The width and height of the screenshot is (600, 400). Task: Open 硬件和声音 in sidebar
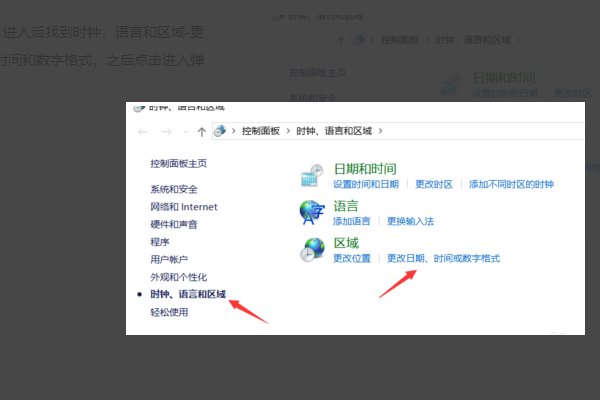(x=174, y=224)
